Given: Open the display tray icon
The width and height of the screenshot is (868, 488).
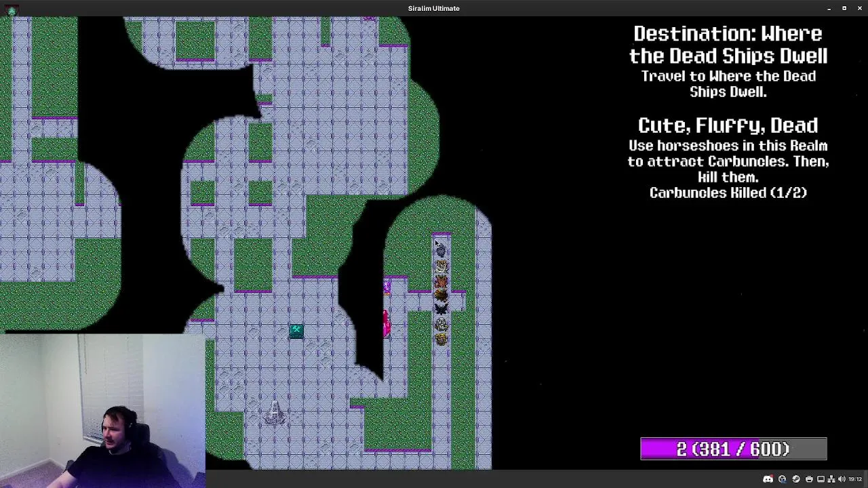Looking at the screenshot, I should [821, 479].
